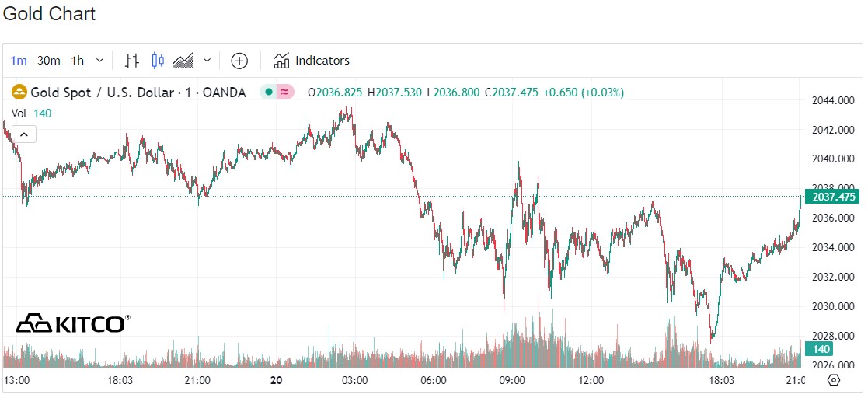Switch to the 1m interval
The width and height of the screenshot is (868, 398).
coord(19,61)
